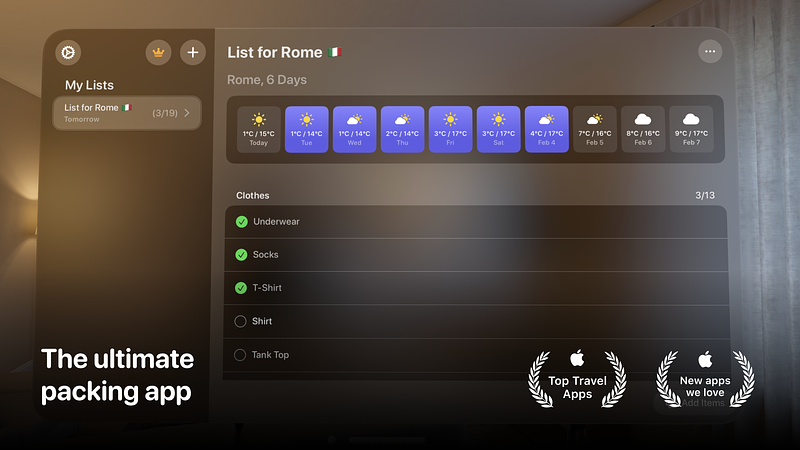Select the Today weather tile
The height and width of the screenshot is (450, 800).
coord(259,130)
